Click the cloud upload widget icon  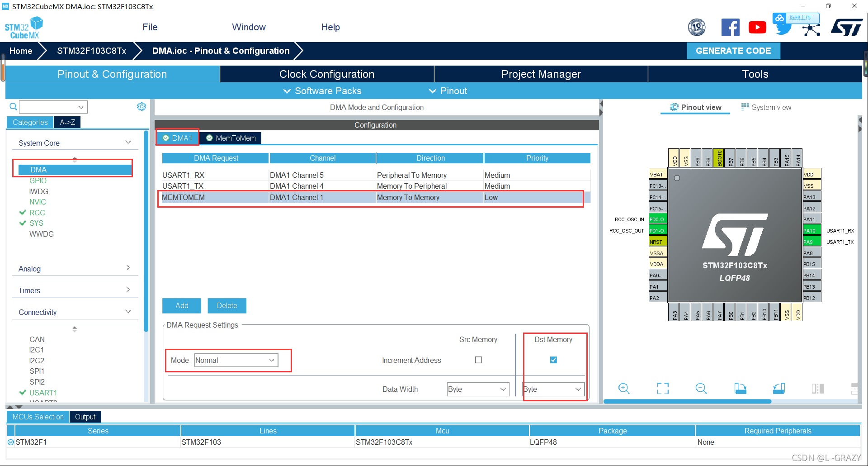pyautogui.click(x=779, y=18)
